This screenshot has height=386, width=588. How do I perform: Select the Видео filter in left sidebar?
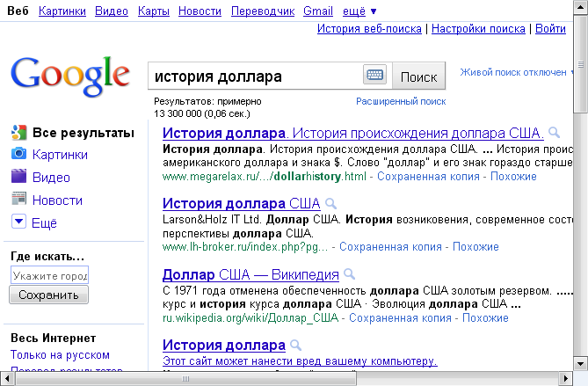(51, 178)
